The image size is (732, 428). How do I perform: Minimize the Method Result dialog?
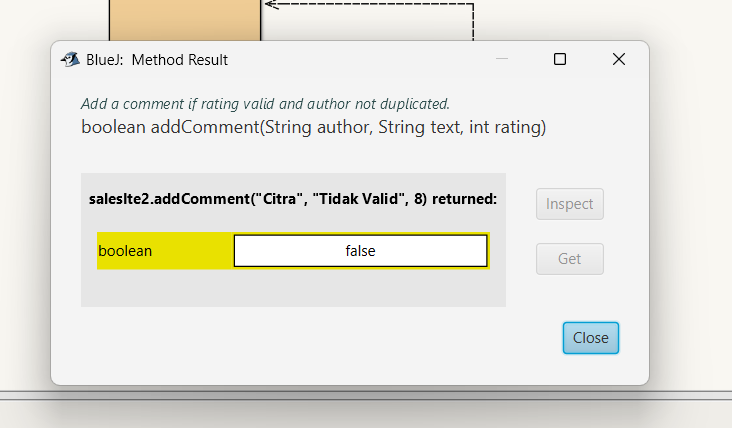[502, 60]
